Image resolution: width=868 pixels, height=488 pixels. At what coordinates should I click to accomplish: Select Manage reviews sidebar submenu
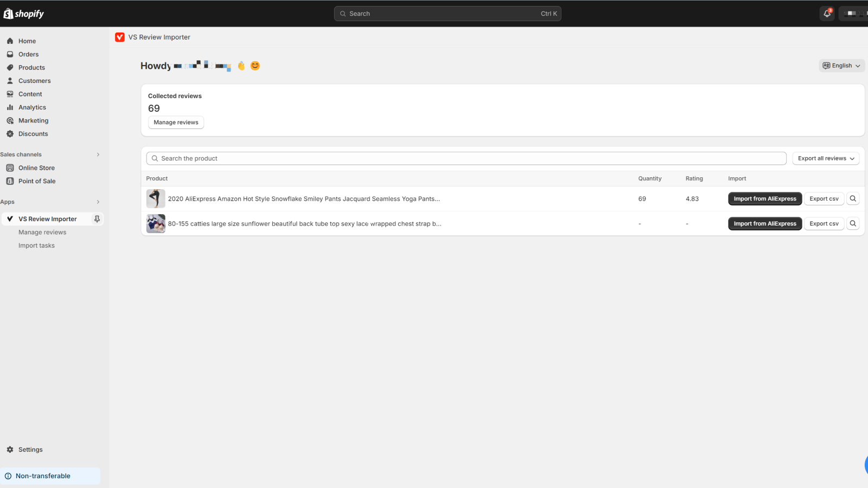pos(42,232)
